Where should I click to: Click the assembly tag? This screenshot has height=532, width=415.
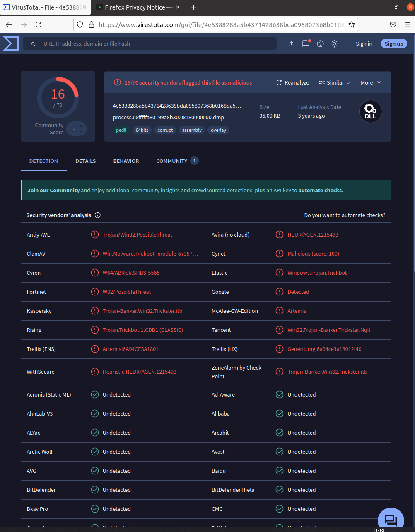click(192, 130)
